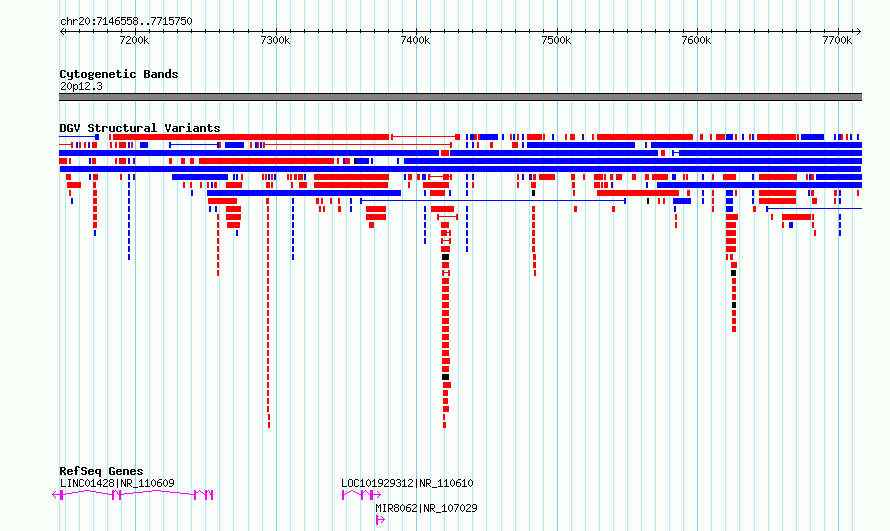Viewport: 890px width, 531px height.
Task: Open the MIR8062|NR_107029 gene label
Action: [x=426, y=508]
